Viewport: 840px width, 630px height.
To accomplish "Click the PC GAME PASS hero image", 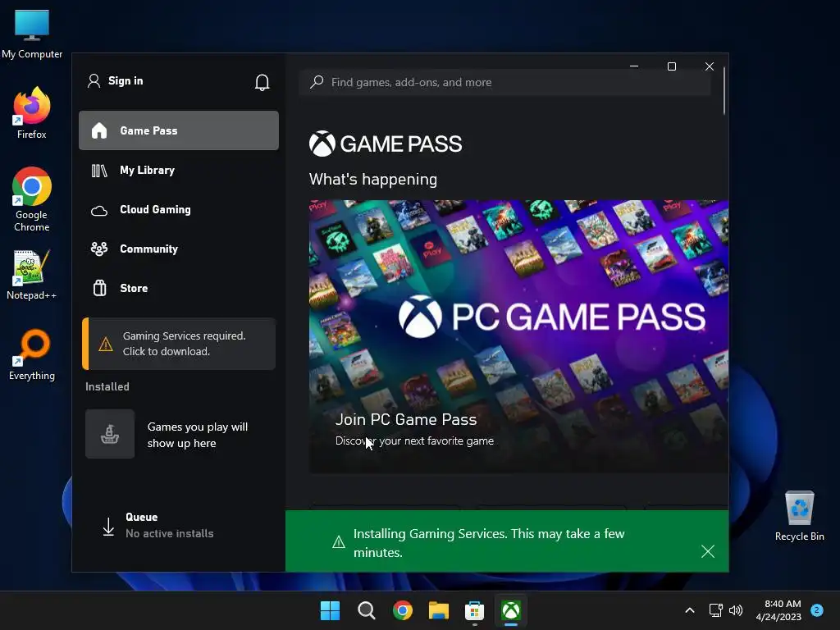I will [x=518, y=336].
